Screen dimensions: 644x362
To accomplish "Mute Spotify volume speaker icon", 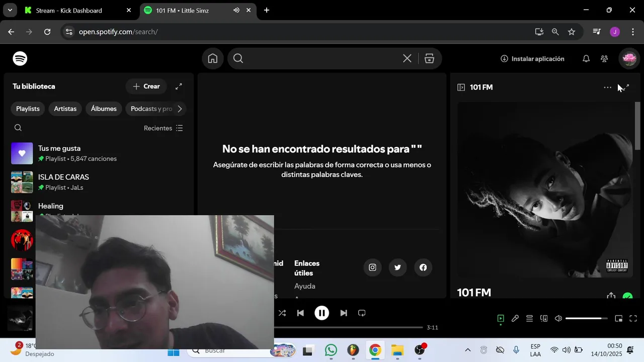I will click(558, 318).
